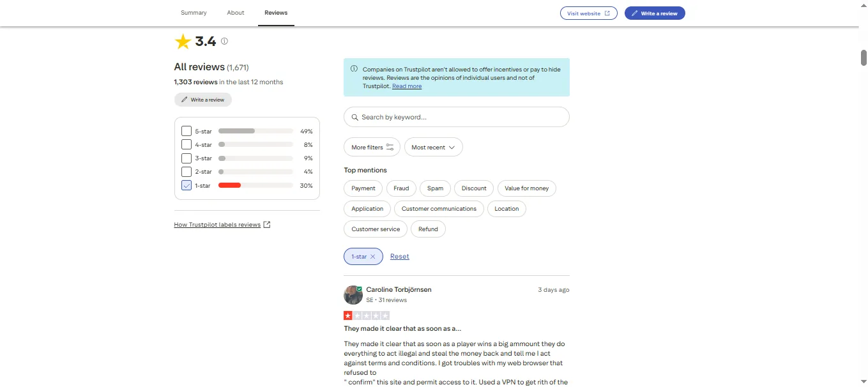Open the Read more link in the notice
This screenshot has width=868, height=387.
tap(407, 86)
